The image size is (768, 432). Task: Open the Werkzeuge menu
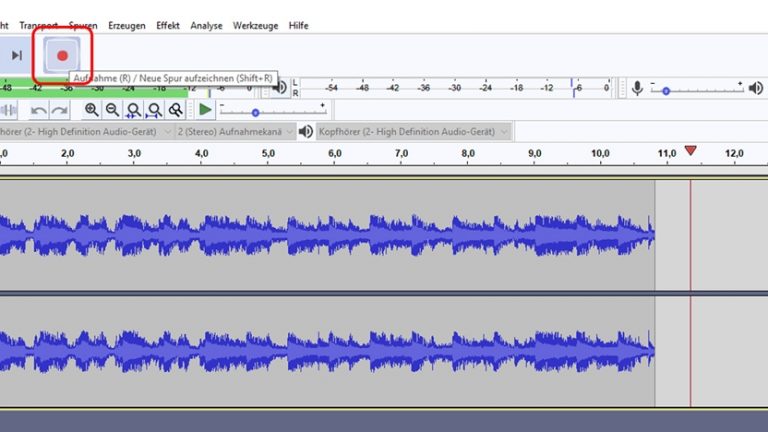click(255, 25)
